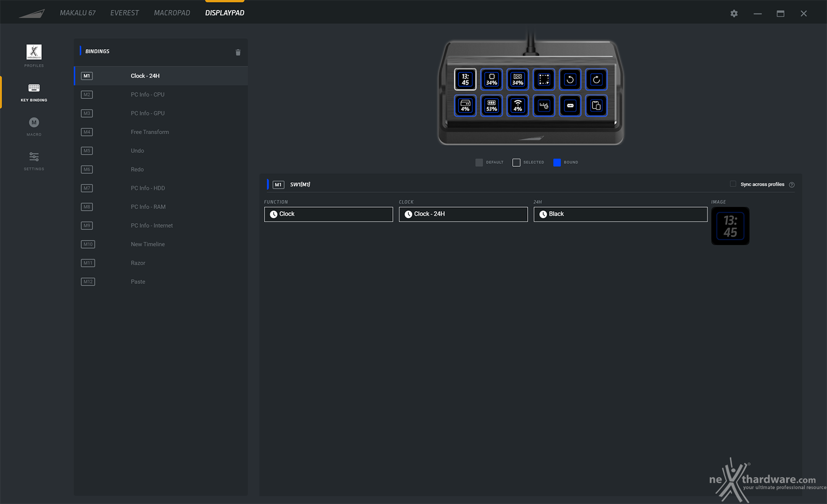Select the Razor key on DisplayPad
Screen dimensions: 827x504
(x=570, y=105)
